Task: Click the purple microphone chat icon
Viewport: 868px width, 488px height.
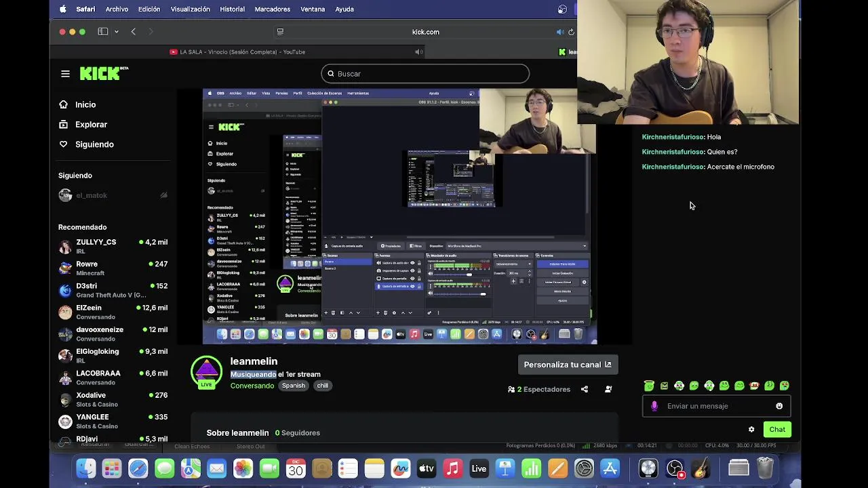Action: point(654,406)
